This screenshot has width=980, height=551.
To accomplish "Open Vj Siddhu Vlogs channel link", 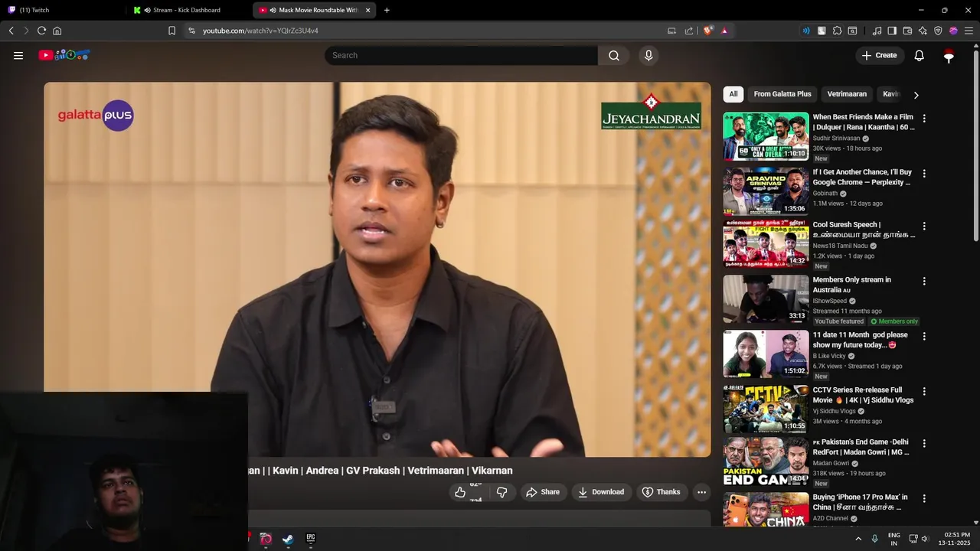I will pos(835,411).
